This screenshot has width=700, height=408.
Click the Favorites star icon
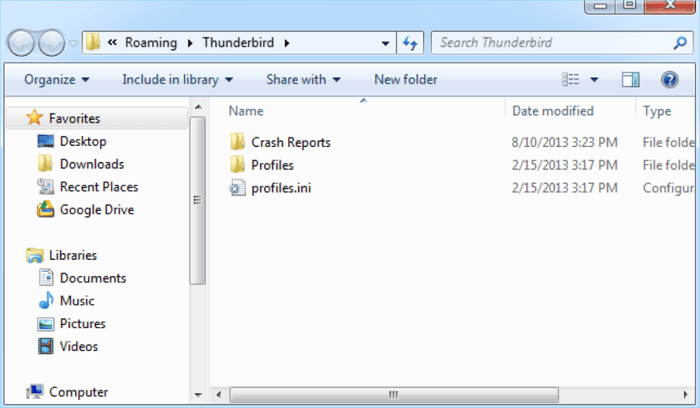tap(34, 117)
